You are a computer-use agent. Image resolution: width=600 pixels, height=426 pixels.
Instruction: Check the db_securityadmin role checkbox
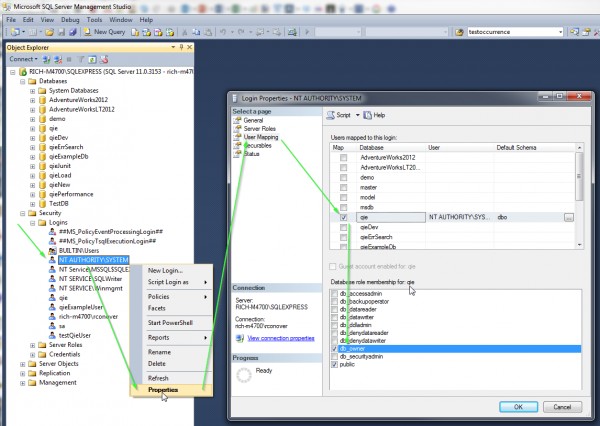[334, 357]
